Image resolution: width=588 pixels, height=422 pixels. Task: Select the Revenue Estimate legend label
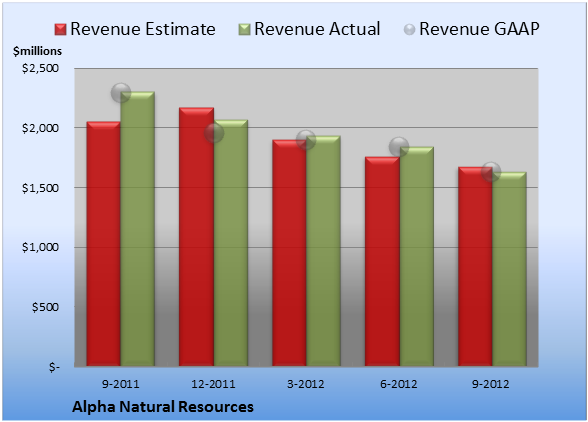point(143,29)
